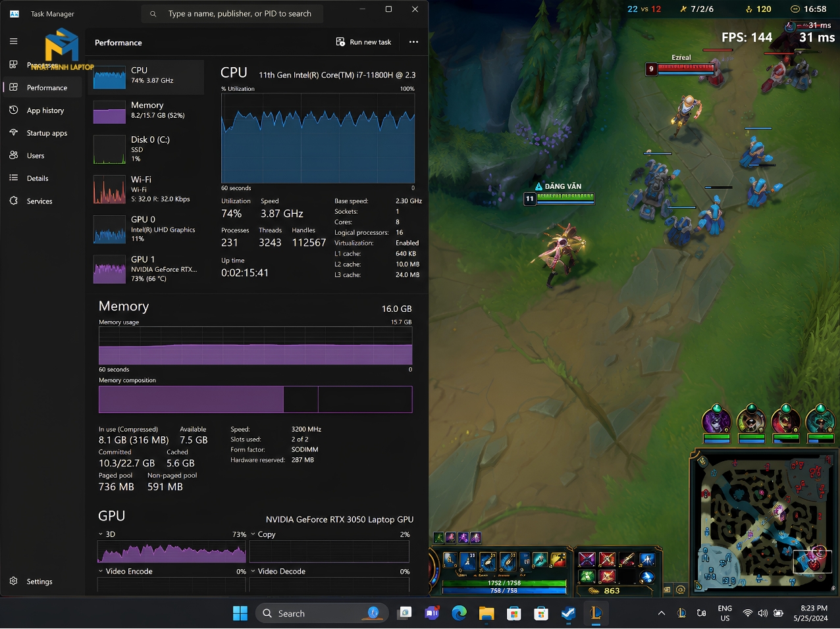Click the 3.87 GHz speed value
The height and width of the screenshot is (629, 840).
pos(282,214)
